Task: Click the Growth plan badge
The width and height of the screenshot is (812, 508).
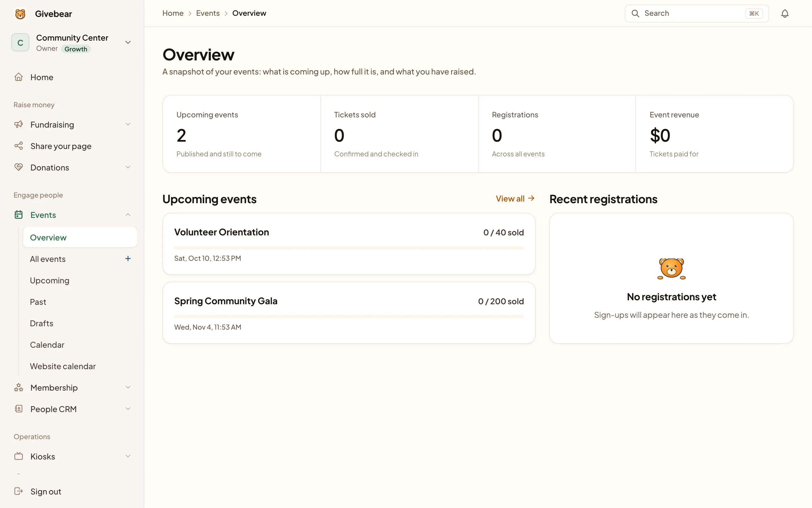Action: point(76,49)
